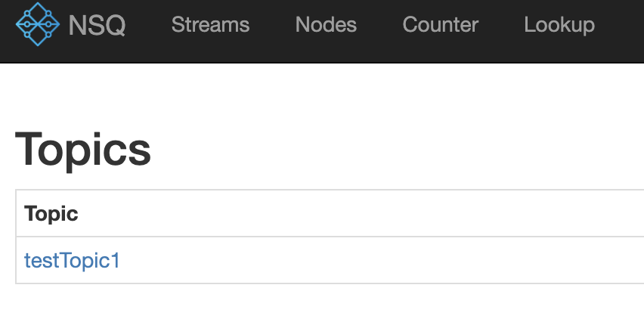This screenshot has height=319, width=644.
Task: Navigate to the Lookup page
Action: 559,25
